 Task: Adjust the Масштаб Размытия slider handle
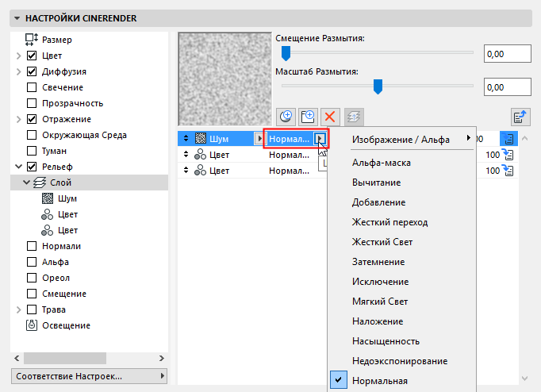pos(378,86)
